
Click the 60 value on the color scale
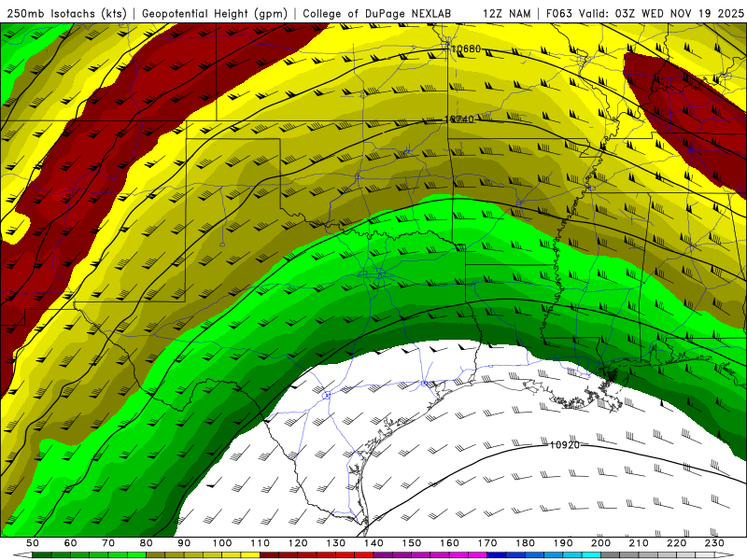(70, 543)
